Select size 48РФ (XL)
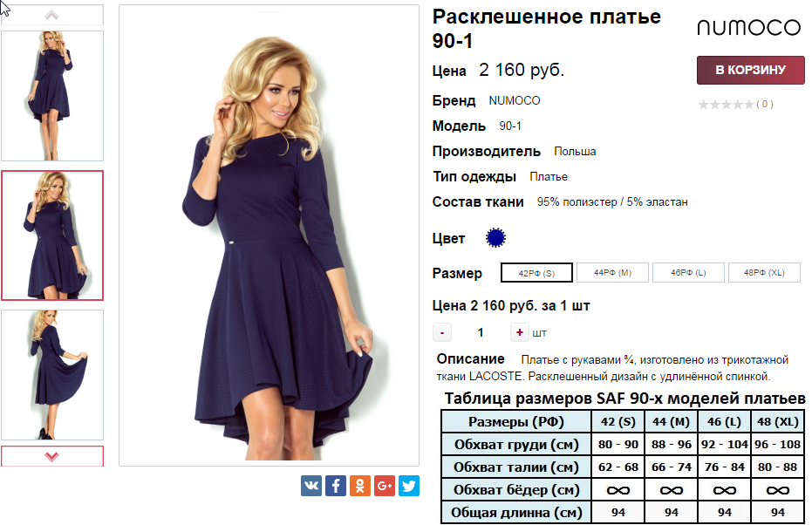The height and width of the screenshot is (525, 812). pyautogui.click(x=764, y=272)
